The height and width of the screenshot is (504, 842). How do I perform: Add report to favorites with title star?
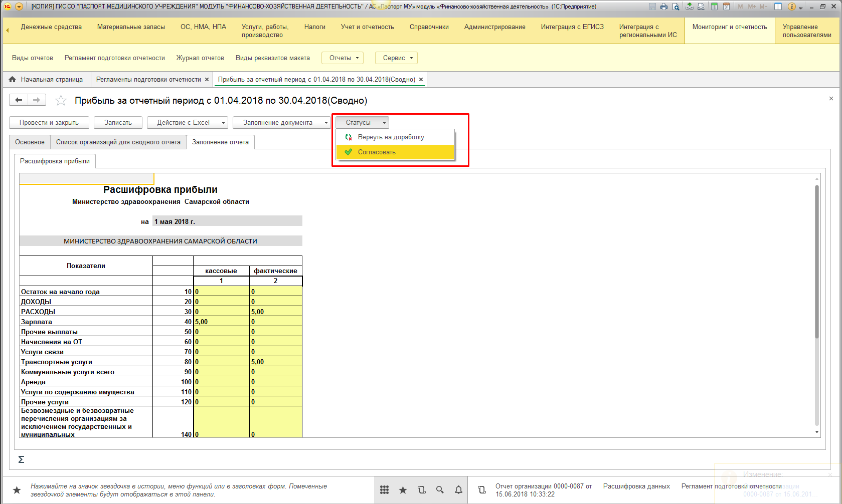(x=61, y=101)
